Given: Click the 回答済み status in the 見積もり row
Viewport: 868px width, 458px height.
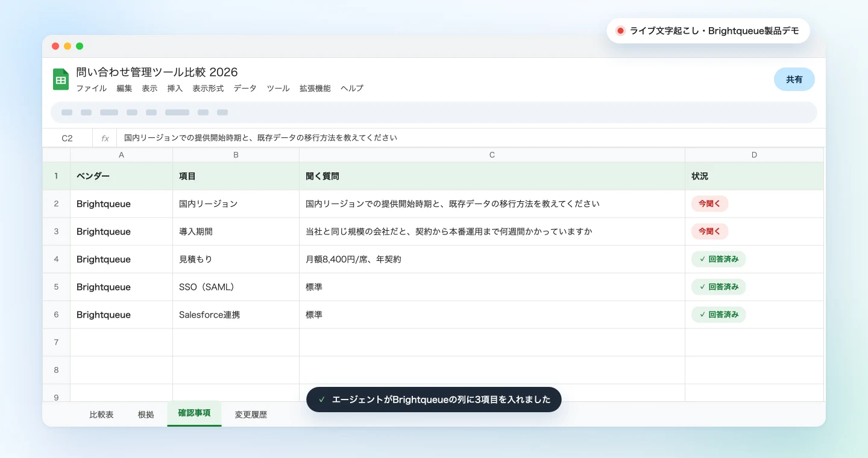Looking at the screenshot, I should pyautogui.click(x=719, y=259).
